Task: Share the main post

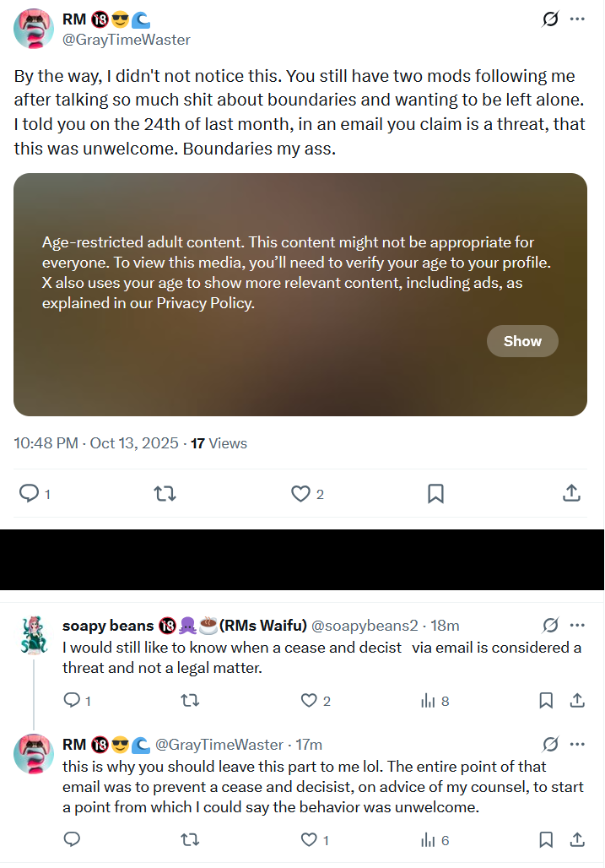Action: tap(570, 493)
